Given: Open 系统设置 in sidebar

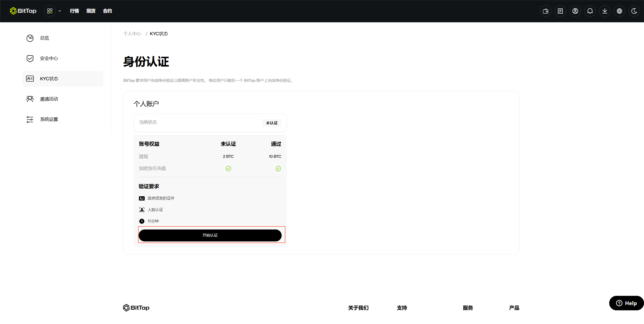Looking at the screenshot, I should (x=49, y=119).
